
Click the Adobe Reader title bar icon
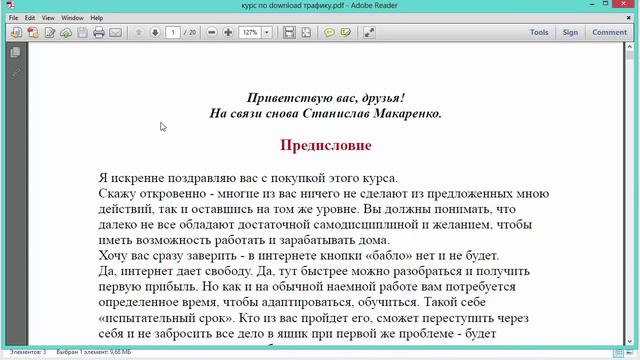11,5
